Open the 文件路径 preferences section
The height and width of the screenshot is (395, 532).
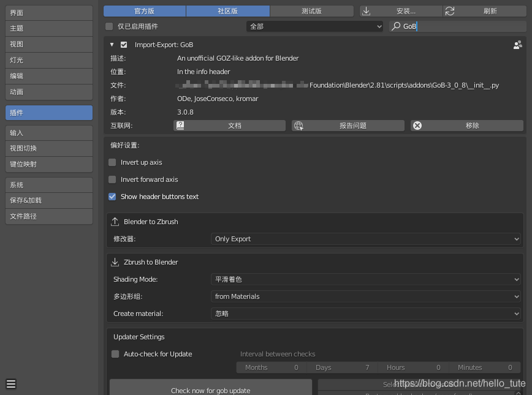point(49,216)
